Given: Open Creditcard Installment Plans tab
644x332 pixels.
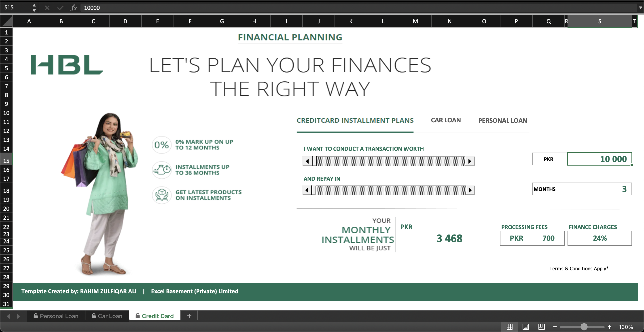Looking at the screenshot, I should coord(355,120).
